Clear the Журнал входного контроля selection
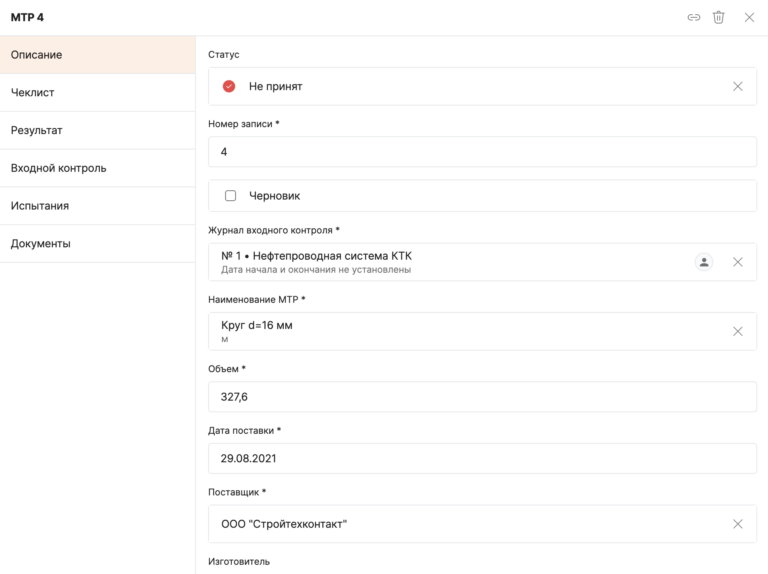768x574 pixels. pyautogui.click(x=738, y=262)
